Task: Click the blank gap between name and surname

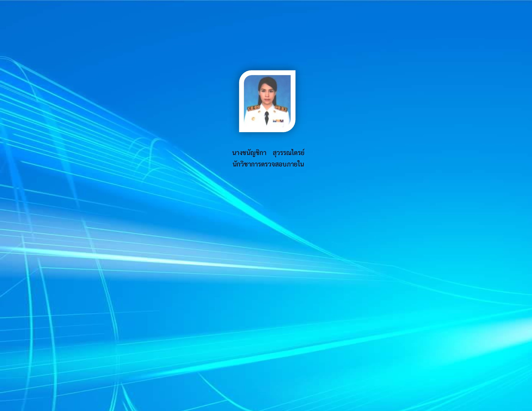Action: coord(269,154)
